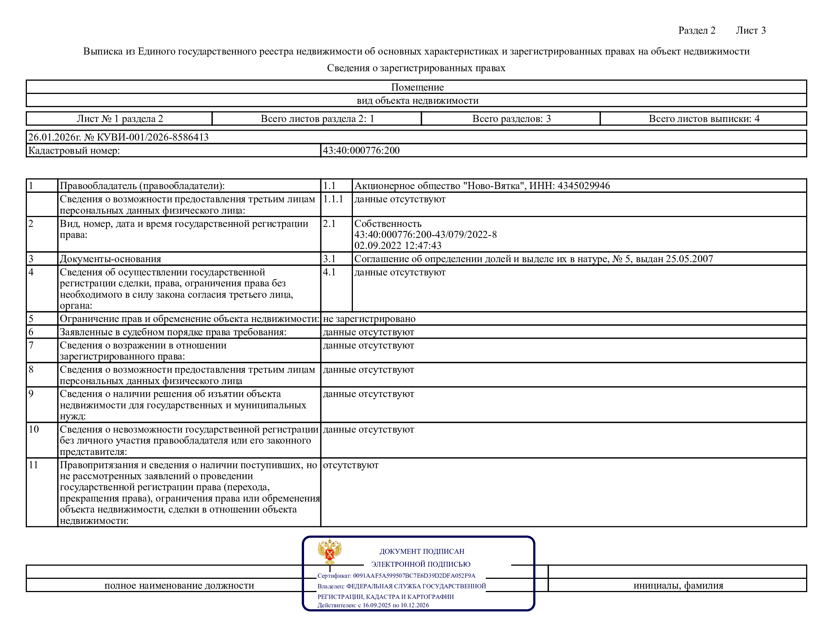Click the Russian coat of arms emblem

pyautogui.click(x=329, y=551)
